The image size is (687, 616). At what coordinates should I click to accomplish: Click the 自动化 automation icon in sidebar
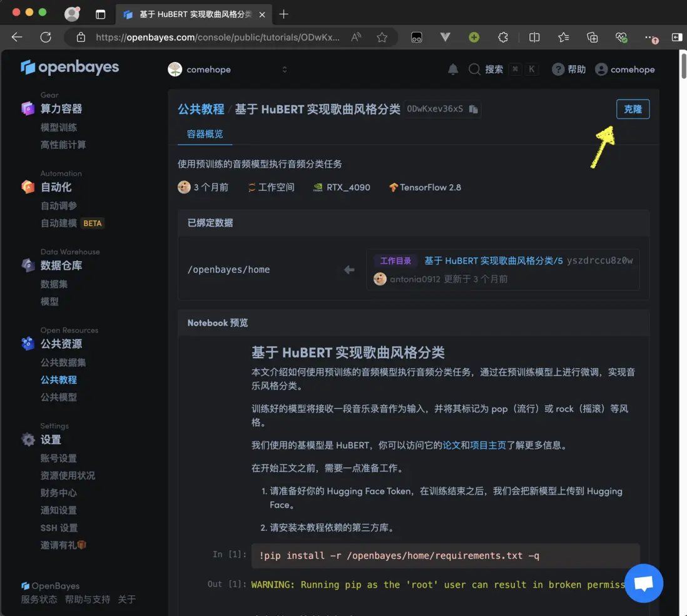[27, 186]
